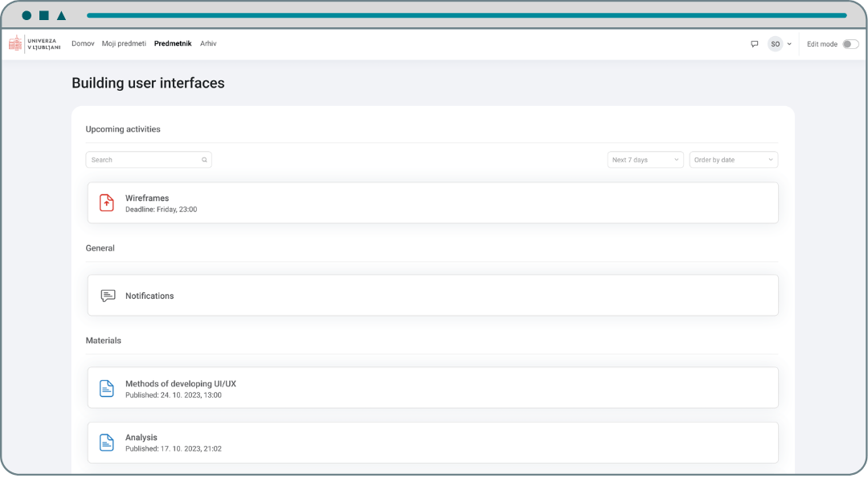
Task: Expand the user menu chevron
Action: tap(789, 44)
